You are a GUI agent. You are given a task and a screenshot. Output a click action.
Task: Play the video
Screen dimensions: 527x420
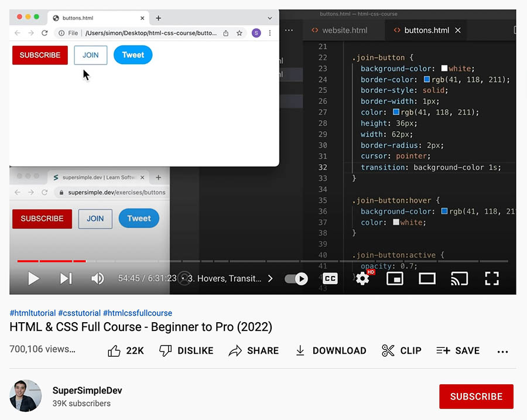[33, 278]
